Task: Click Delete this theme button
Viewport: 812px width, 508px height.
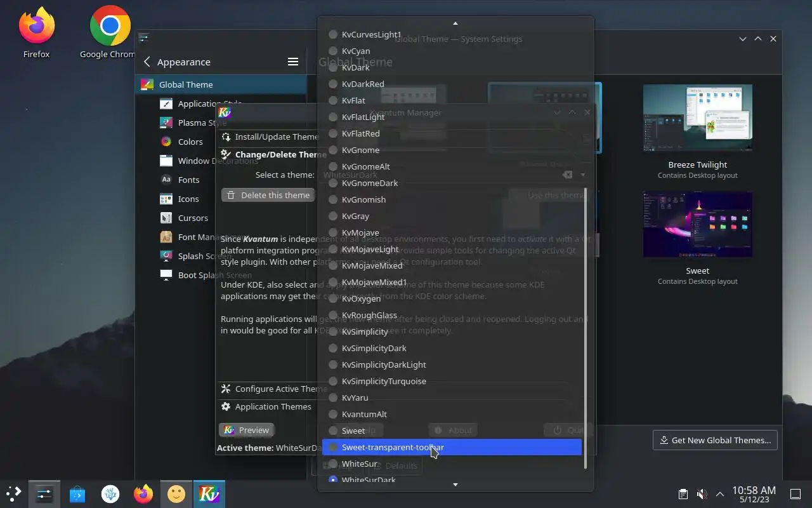Action: point(268,195)
